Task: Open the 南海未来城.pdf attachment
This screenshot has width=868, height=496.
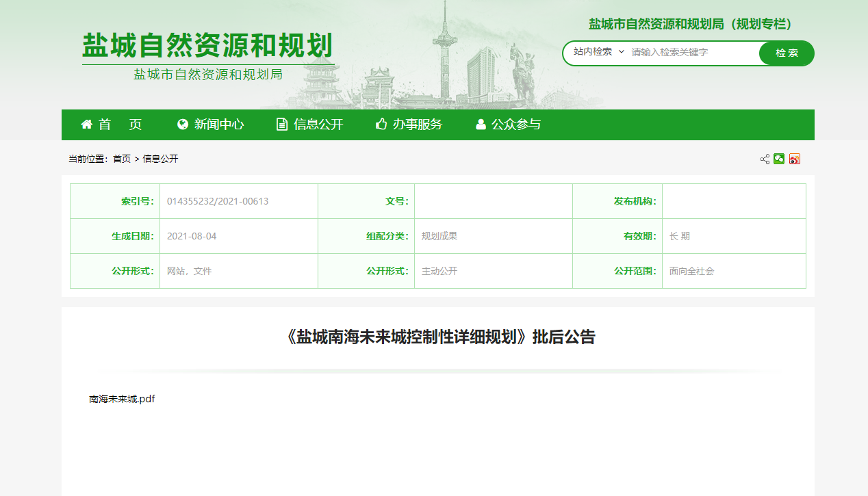Action: [122, 399]
